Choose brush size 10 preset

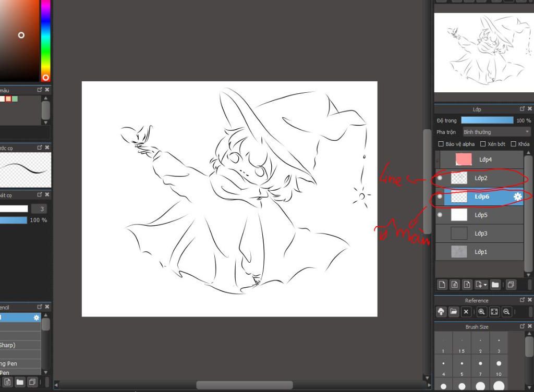click(x=499, y=366)
